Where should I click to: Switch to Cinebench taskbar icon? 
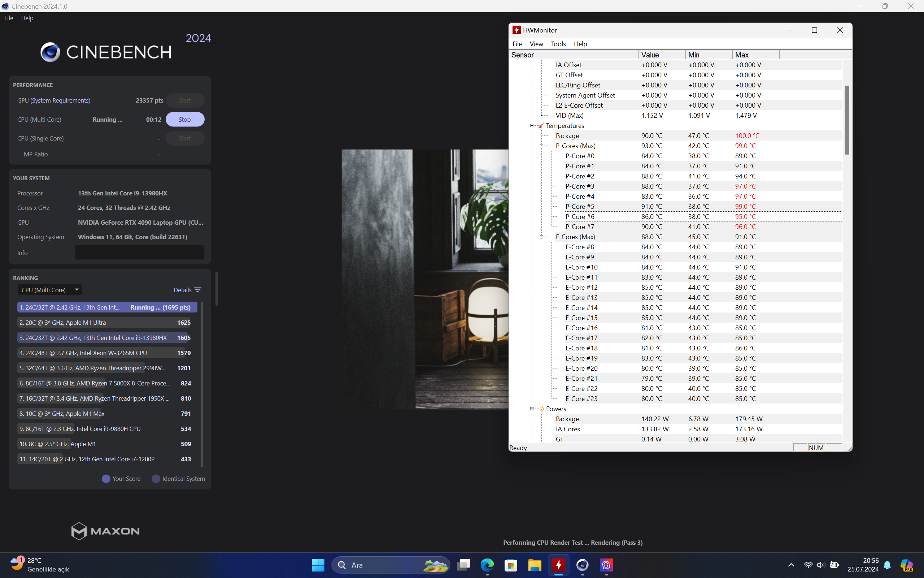click(582, 565)
